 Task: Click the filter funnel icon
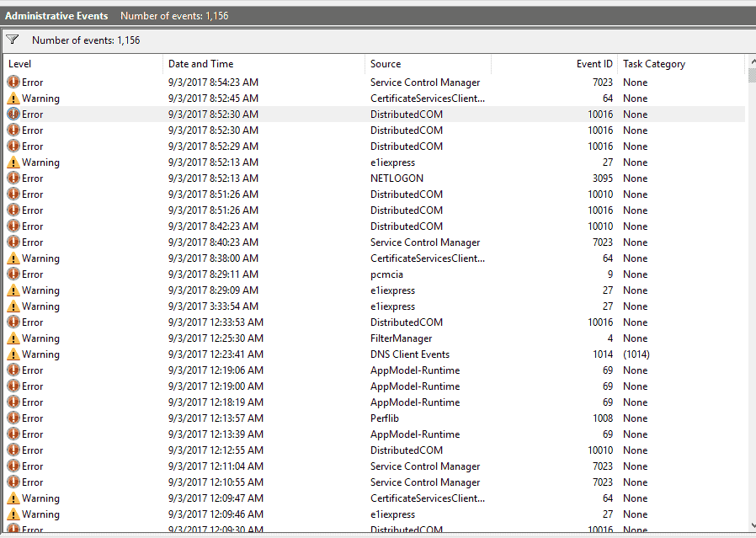(x=13, y=40)
